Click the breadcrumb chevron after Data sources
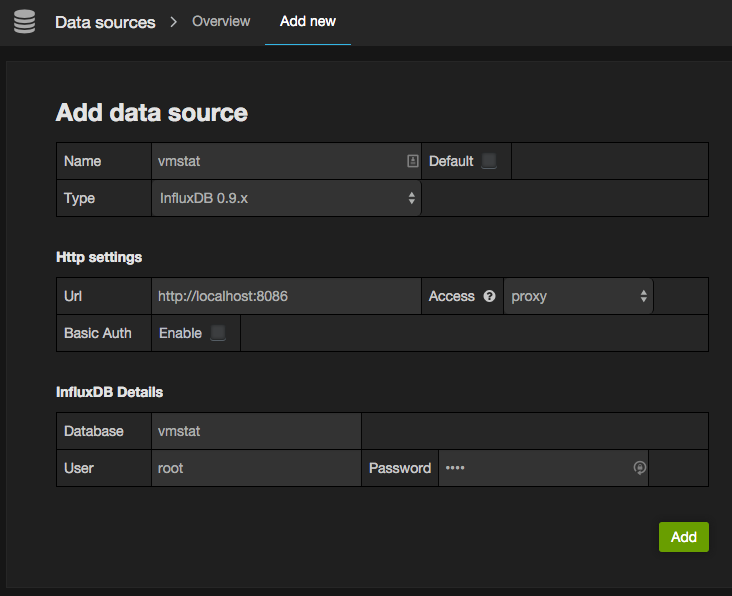This screenshot has width=732, height=596. coord(173,22)
